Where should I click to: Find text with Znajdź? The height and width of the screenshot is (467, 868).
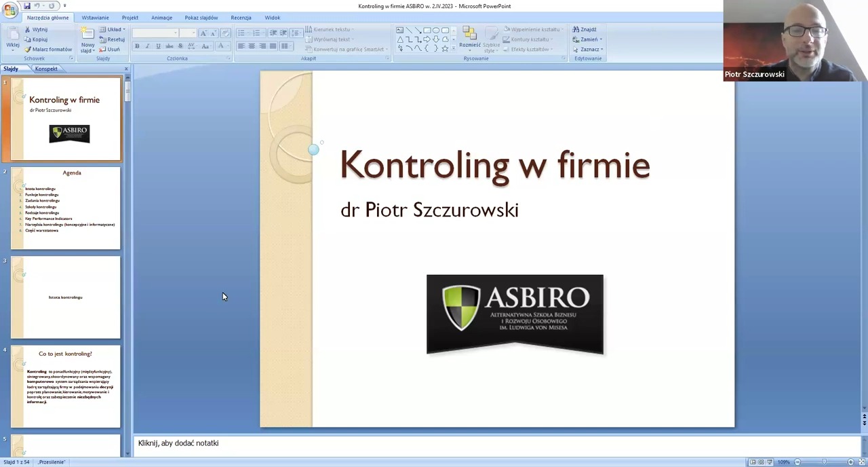(x=585, y=30)
